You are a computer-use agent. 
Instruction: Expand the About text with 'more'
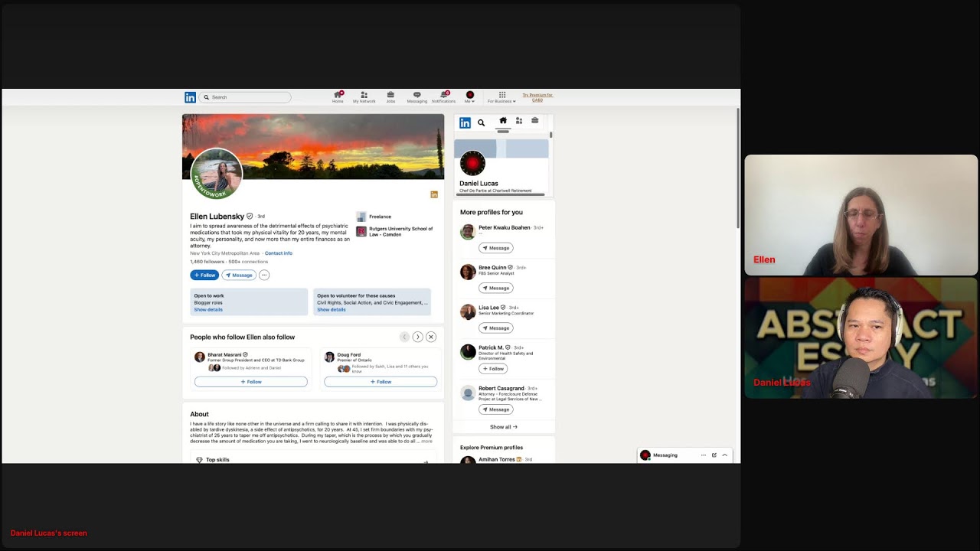click(x=426, y=442)
